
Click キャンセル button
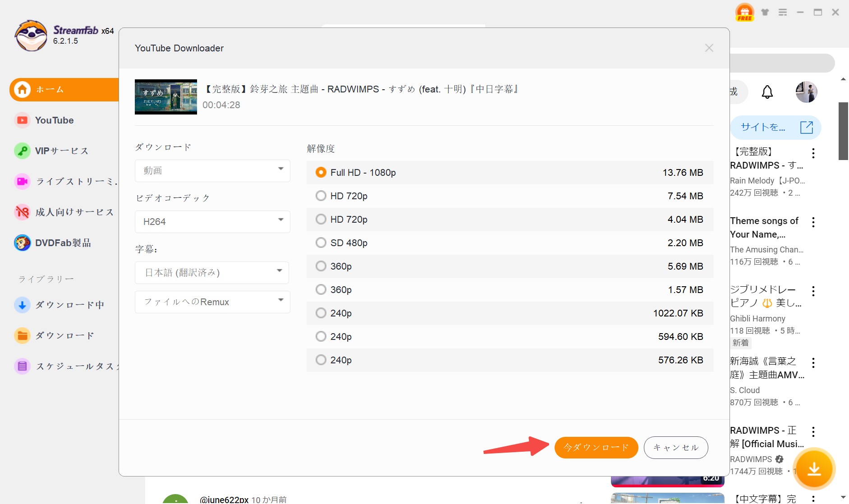coord(676,448)
